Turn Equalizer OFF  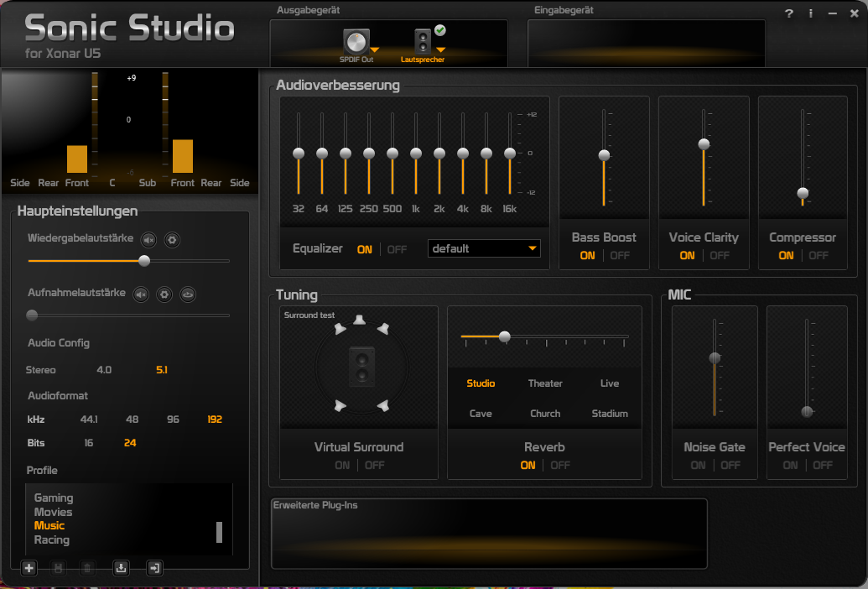(397, 250)
